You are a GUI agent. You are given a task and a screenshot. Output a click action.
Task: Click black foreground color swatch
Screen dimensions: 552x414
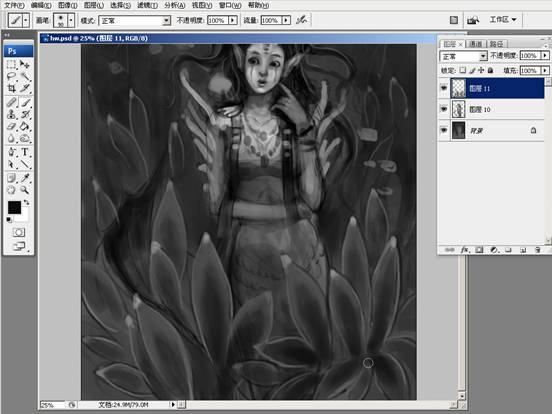click(14, 207)
